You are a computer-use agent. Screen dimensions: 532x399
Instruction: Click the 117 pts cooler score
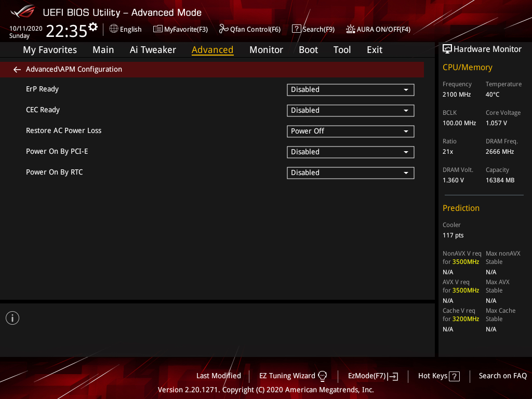453,235
